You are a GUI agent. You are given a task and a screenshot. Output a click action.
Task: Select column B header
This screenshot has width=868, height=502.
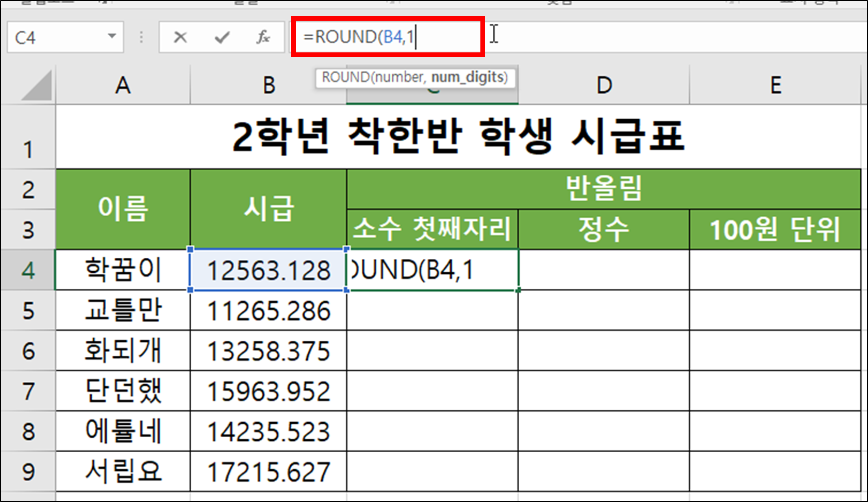pos(268,85)
